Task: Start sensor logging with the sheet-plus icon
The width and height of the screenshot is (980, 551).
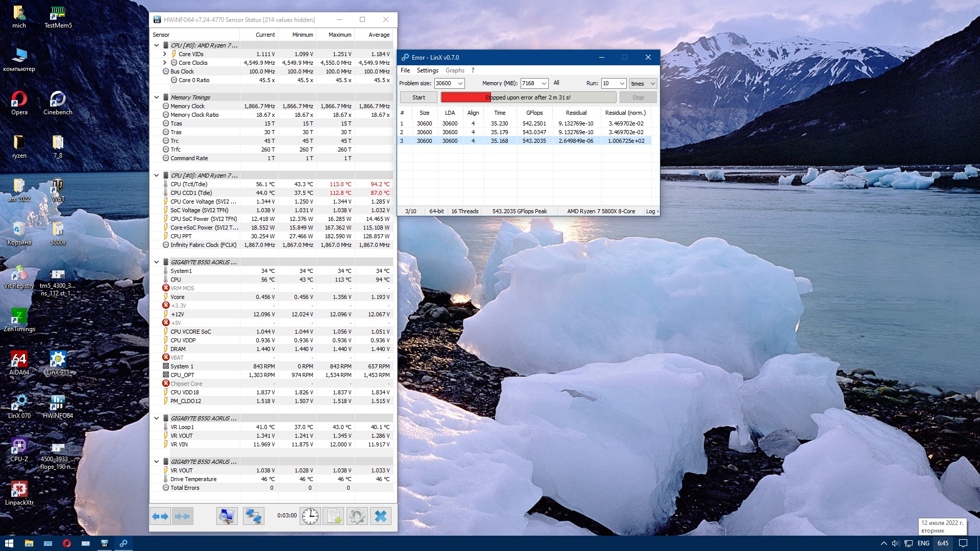Action: click(334, 516)
